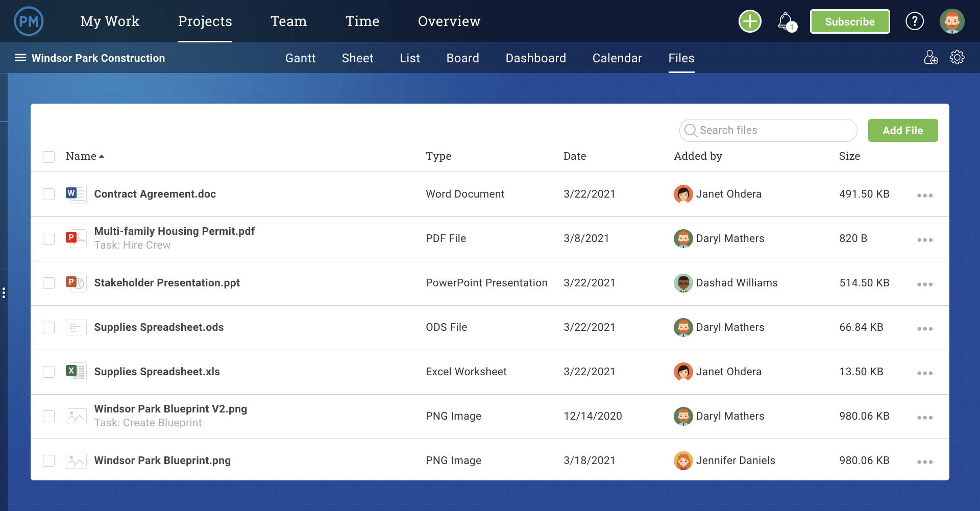980x511 pixels.
Task: Click the PDF icon for Multi-family Housing Permit
Action: (76, 238)
